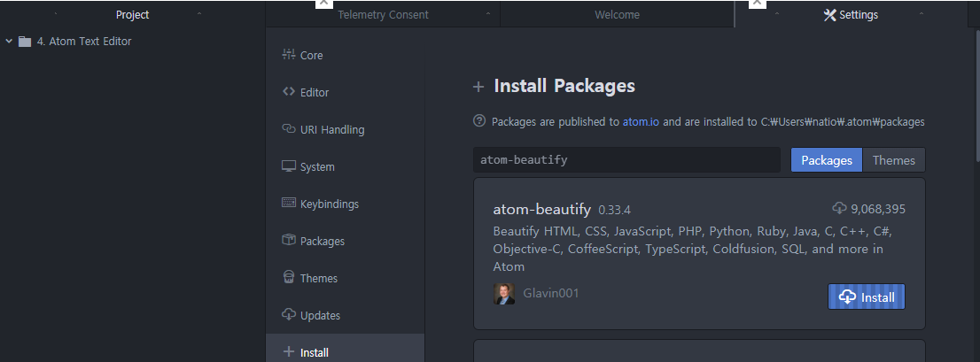Click the 9,068,395 downloads count
The image size is (980, 362).
[x=877, y=209]
